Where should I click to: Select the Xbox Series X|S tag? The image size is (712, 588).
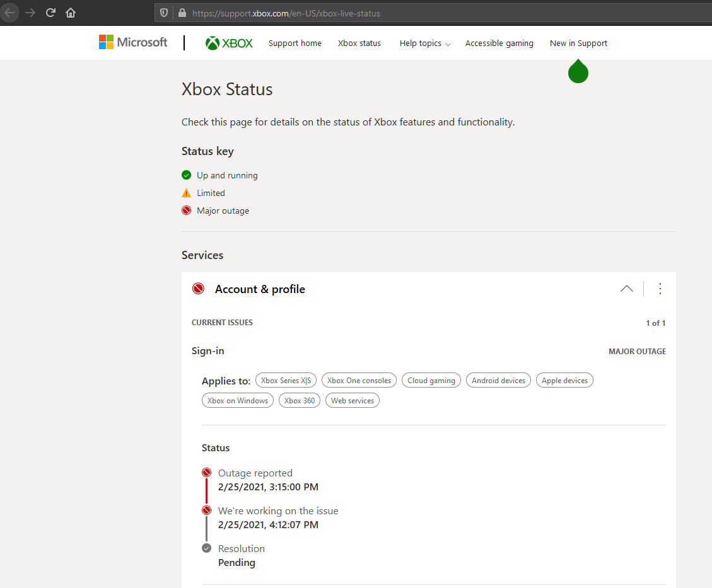[x=286, y=380]
